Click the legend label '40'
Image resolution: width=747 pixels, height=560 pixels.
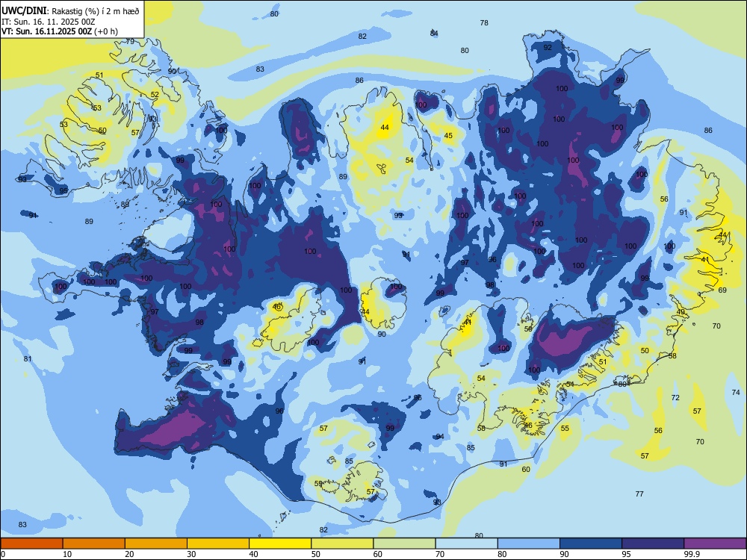click(x=253, y=554)
